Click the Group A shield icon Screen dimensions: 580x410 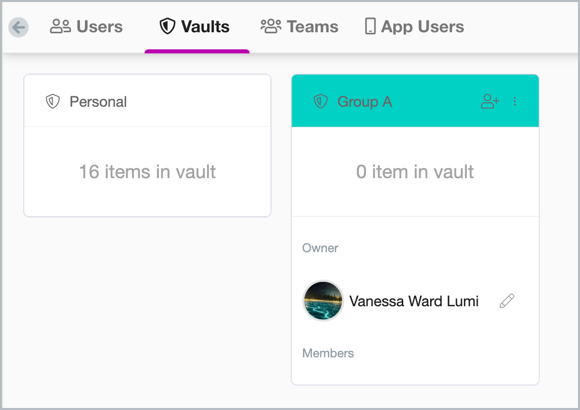coord(320,101)
